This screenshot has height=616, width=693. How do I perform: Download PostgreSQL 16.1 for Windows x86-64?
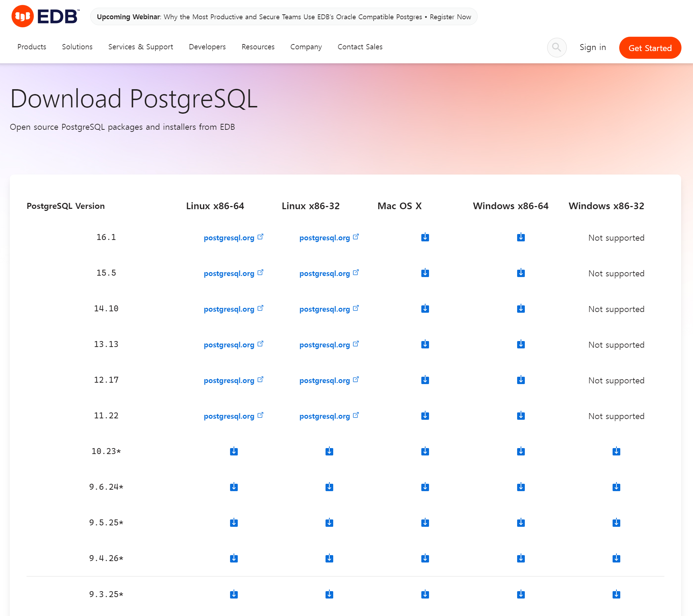[x=521, y=238]
